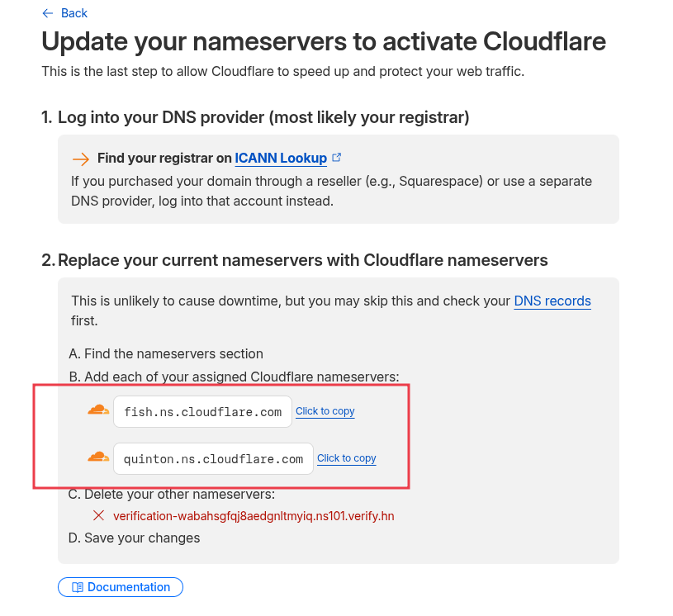
Task: Open the Documentation button
Action: pos(121,587)
